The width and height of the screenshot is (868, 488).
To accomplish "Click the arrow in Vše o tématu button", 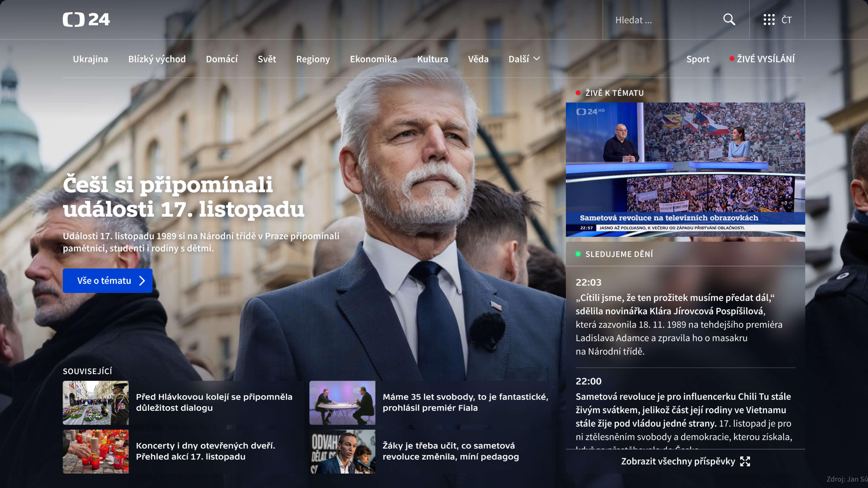I will (142, 281).
